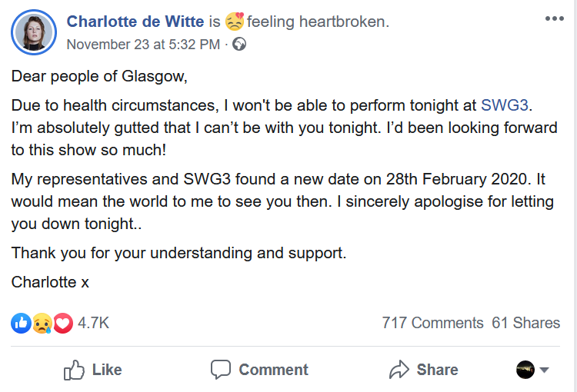The height and width of the screenshot is (392, 577).
Task: Show the 717 Comments
Action: click(432, 324)
